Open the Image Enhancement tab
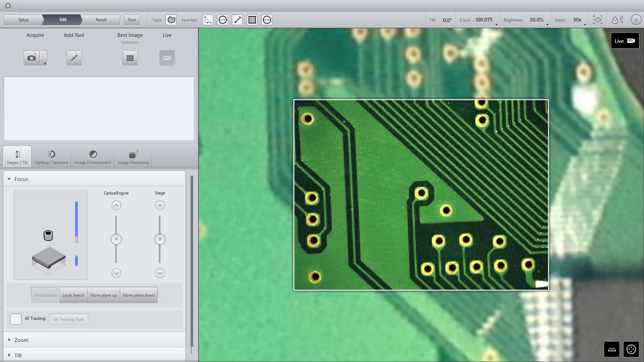Viewport: 644px width, 362px height. click(x=93, y=157)
